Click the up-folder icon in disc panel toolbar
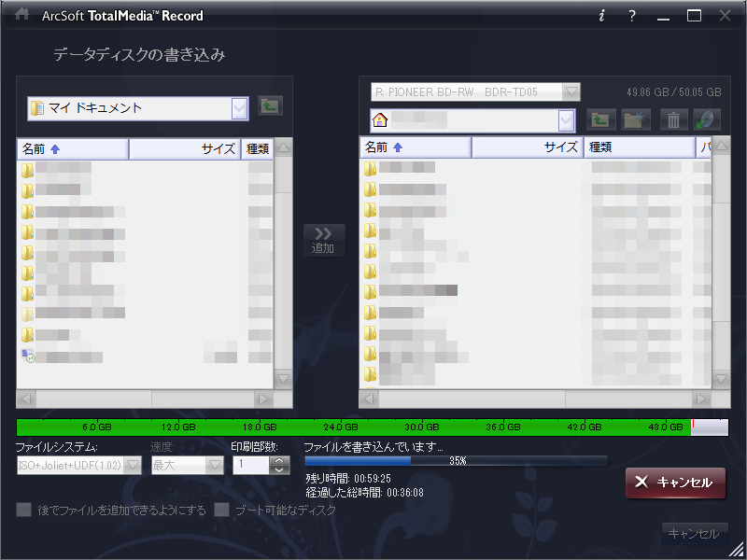This screenshot has height=560, width=747. (x=600, y=119)
